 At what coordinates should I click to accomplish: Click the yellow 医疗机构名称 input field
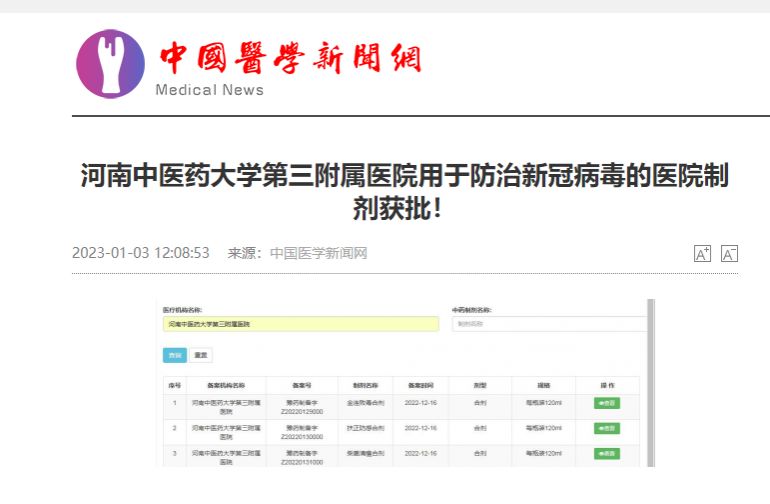[x=300, y=324]
